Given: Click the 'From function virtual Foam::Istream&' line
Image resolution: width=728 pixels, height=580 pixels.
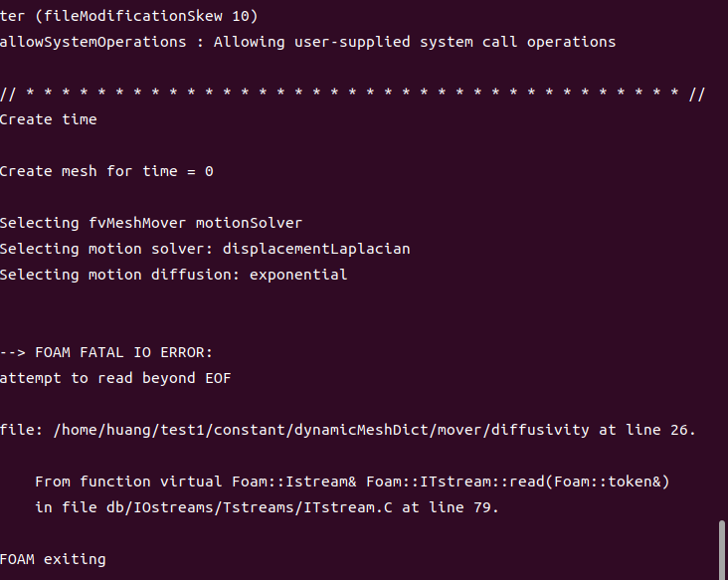Looking at the screenshot, I should (196, 482).
